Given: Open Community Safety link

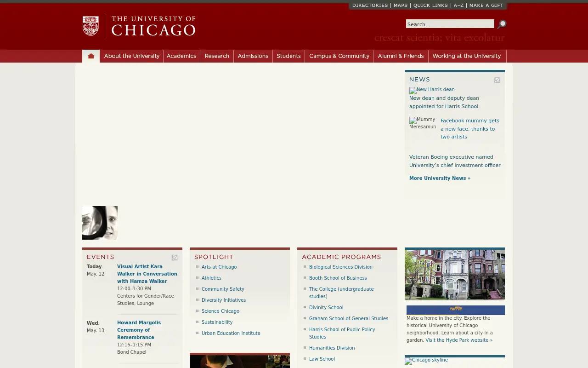Looking at the screenshot, I should pyautogui.click(x=223, y=289).
